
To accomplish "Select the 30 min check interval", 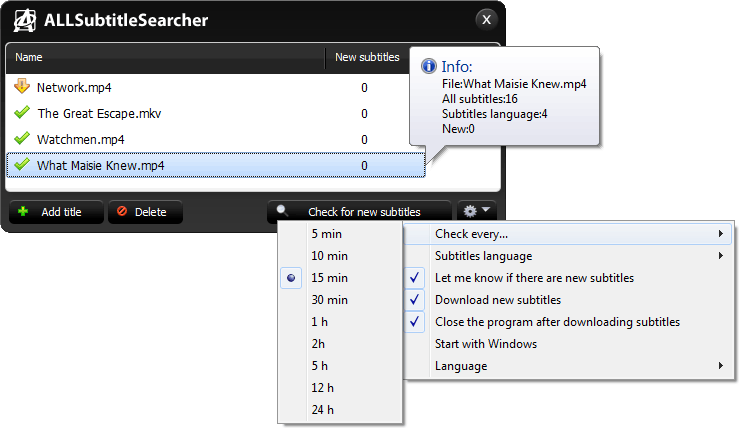I will [x=340, y=300].
